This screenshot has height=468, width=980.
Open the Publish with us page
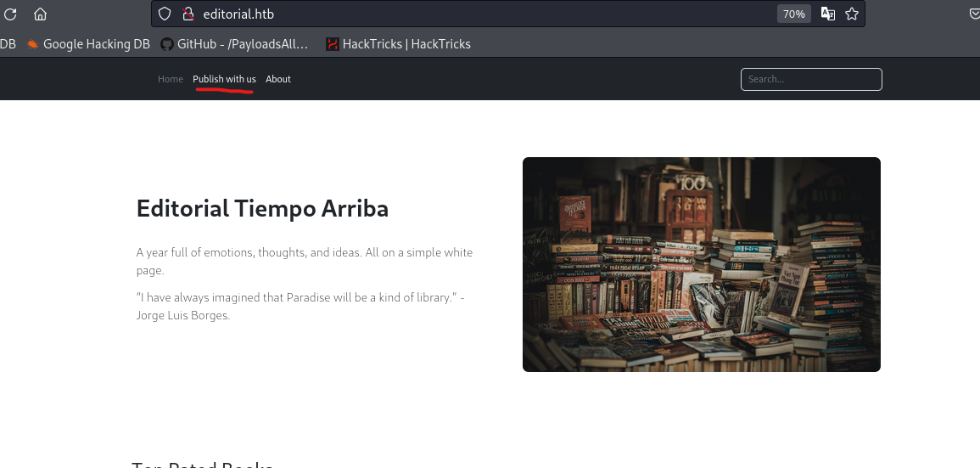click(x=224, y=79)
